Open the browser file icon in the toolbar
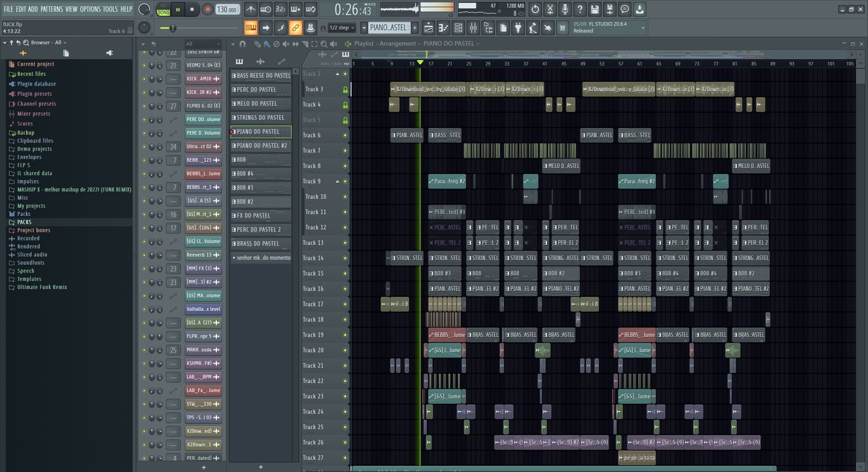This screenshot has width=868, height=472. click(502, 28)
